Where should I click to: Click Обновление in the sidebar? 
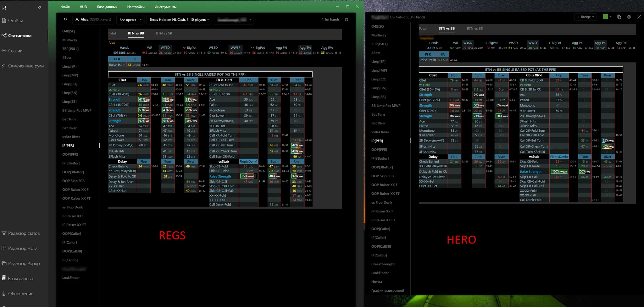point(18,293)
